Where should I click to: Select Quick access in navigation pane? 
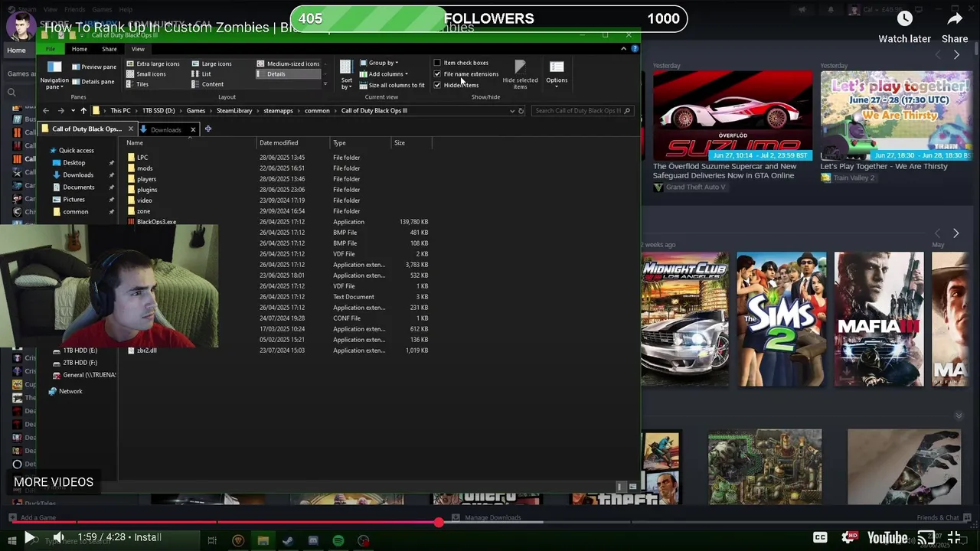click(x=76, y=151)
